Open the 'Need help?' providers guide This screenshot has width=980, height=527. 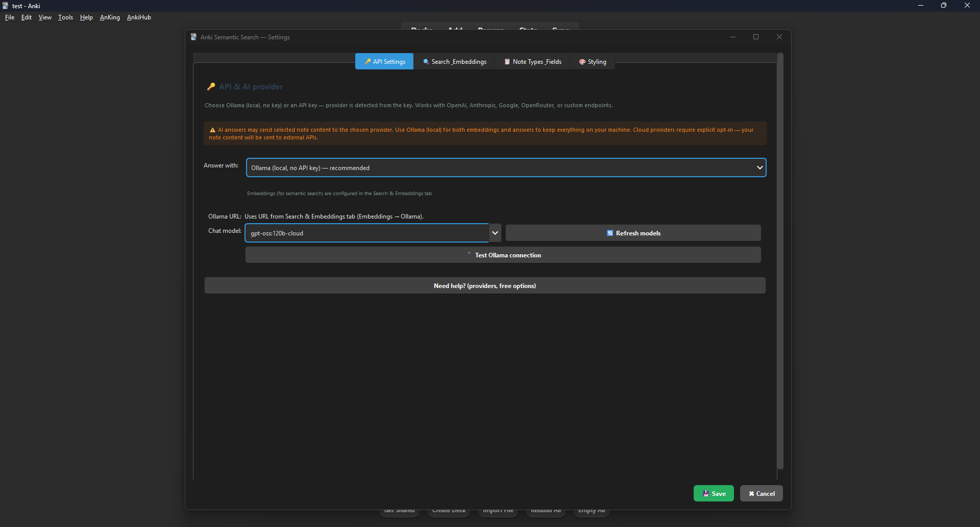click(x=484, y=285)
